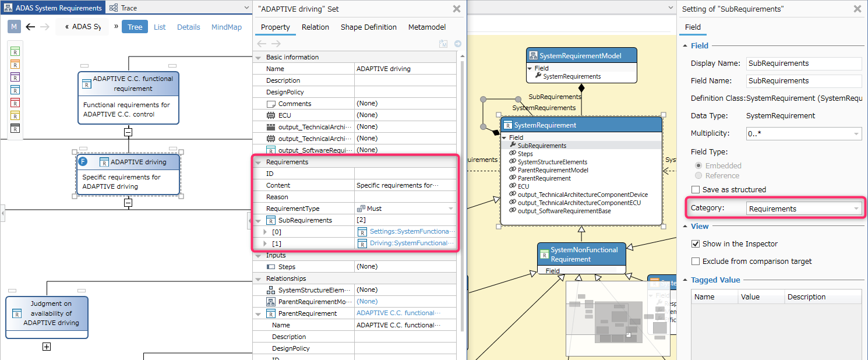Click the purple requirement icon in the palette

click(16, 77)
